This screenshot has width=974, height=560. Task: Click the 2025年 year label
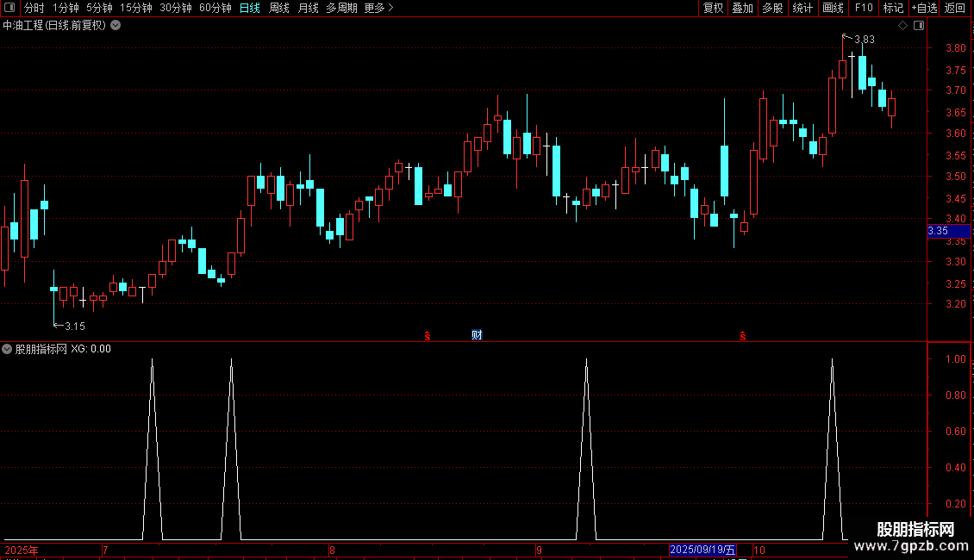click(22, 551)
